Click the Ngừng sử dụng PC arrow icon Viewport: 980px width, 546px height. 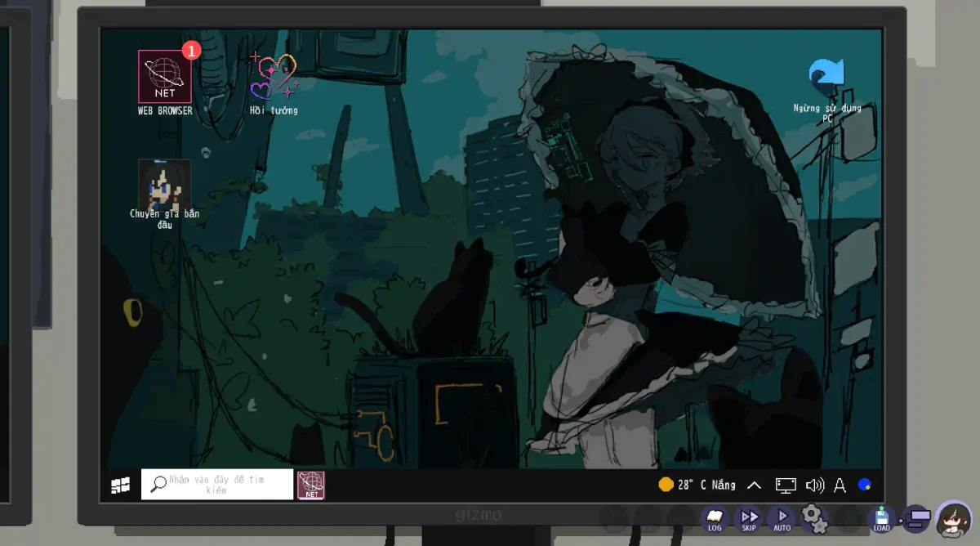[826, 76]
